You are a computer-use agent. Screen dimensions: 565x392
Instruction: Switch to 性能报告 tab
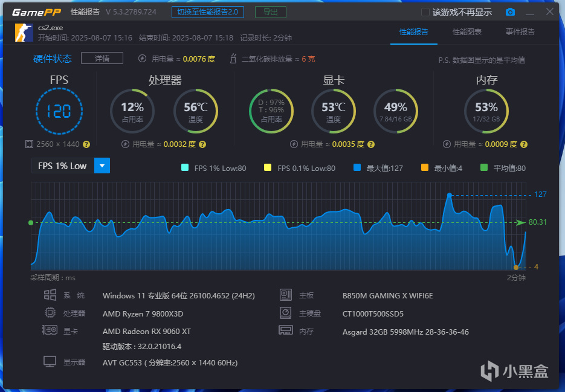[414, 32]
